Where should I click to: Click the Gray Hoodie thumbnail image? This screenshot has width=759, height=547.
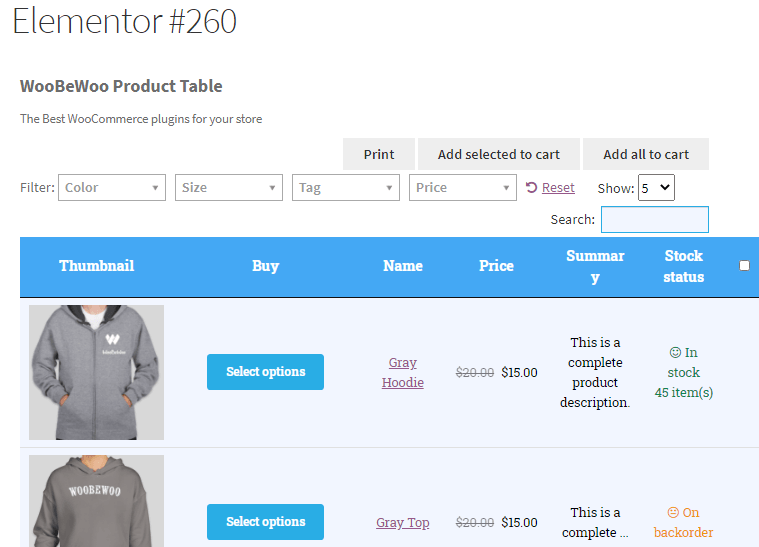[x=96, y=372]
